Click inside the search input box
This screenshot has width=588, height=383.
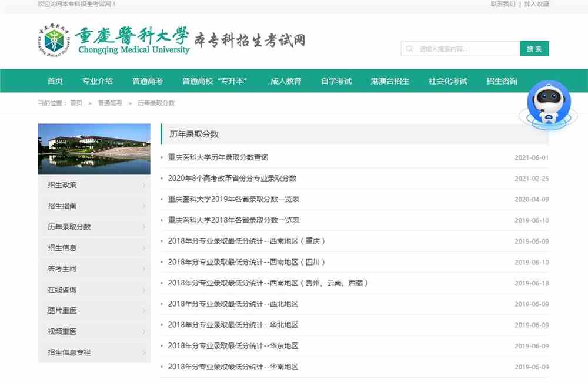[x=465, y=48]
